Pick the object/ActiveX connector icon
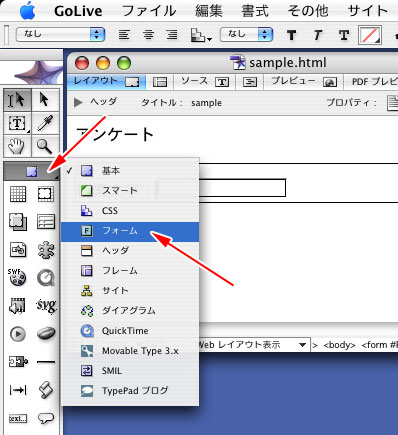Screen dimensions: 398x435 pyautogui.click(x=18, y=362)
